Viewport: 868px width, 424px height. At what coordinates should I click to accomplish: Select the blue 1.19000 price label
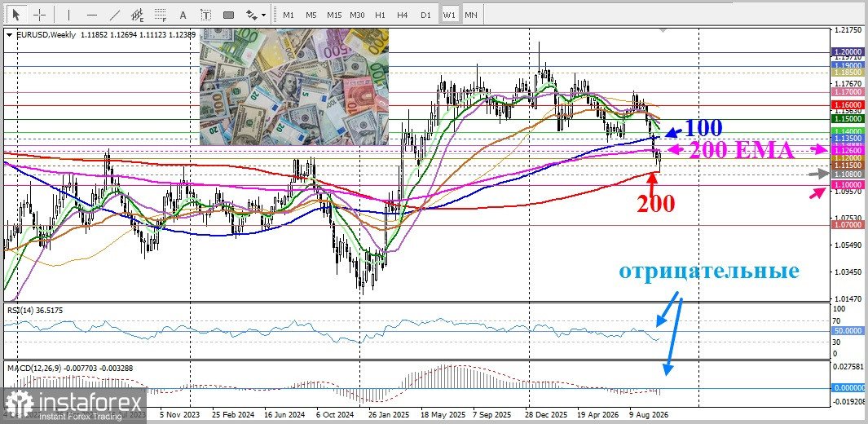tap(847, 64)
